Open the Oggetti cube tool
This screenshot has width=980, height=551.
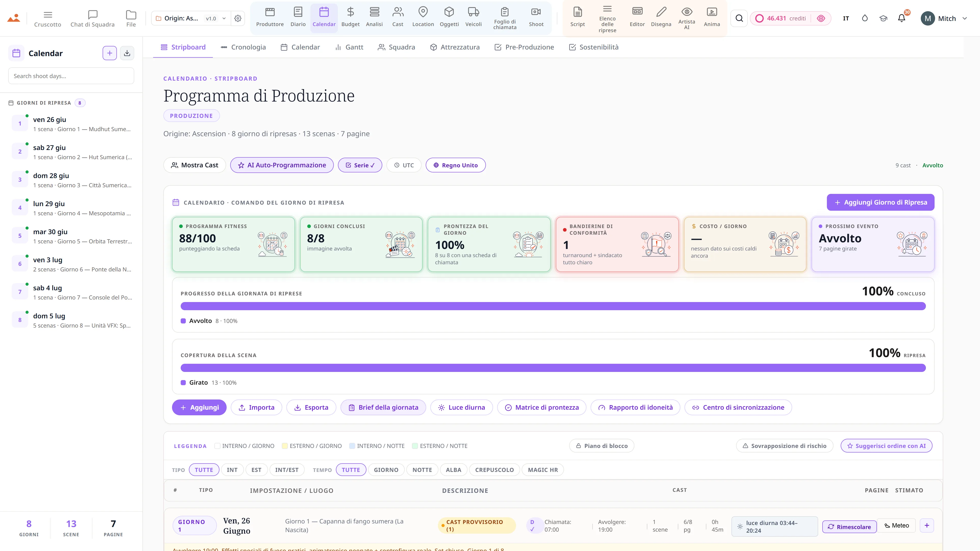[x=449, y=18]
